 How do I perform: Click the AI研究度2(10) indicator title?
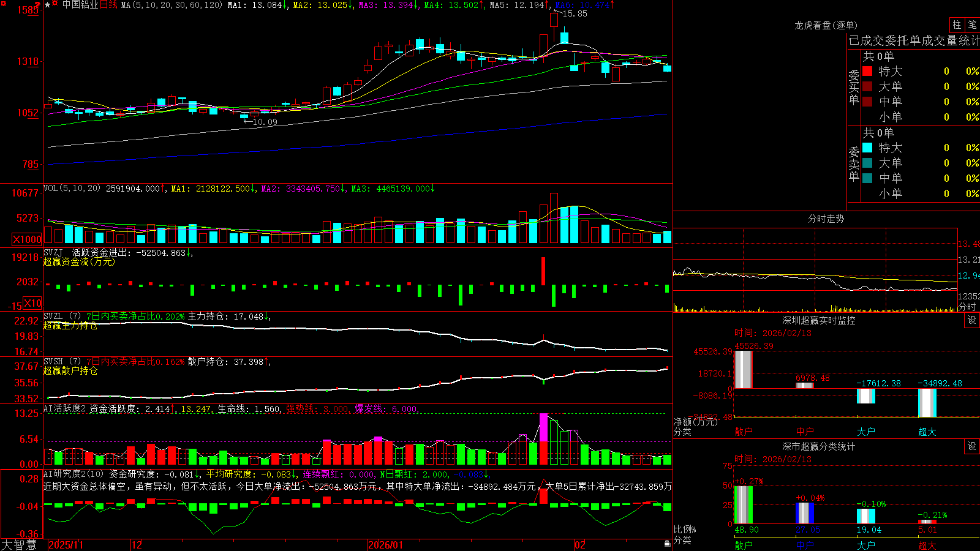point(73,474)
